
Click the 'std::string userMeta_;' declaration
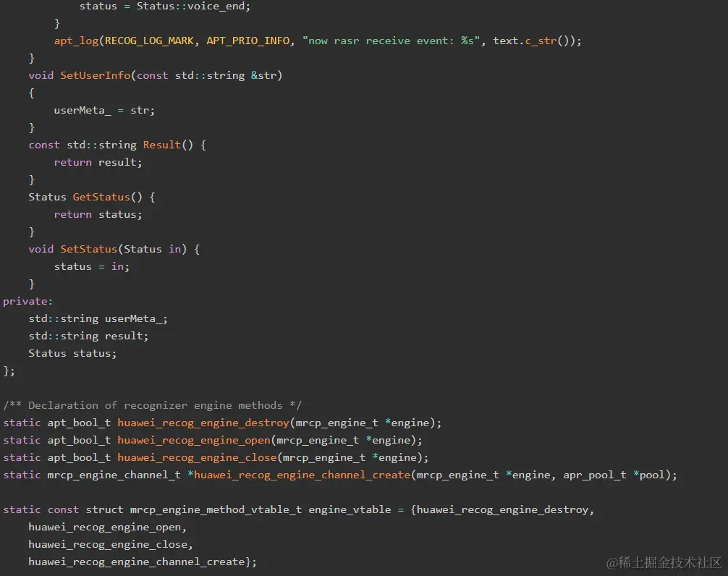click(x=98, y=318)
